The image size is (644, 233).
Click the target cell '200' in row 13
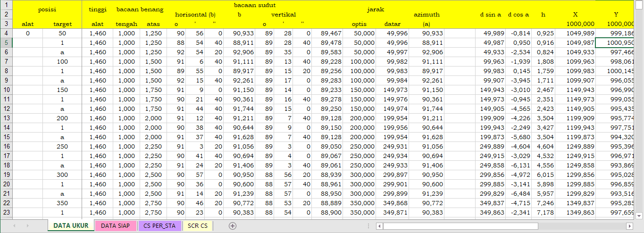(x=63, y=117)
